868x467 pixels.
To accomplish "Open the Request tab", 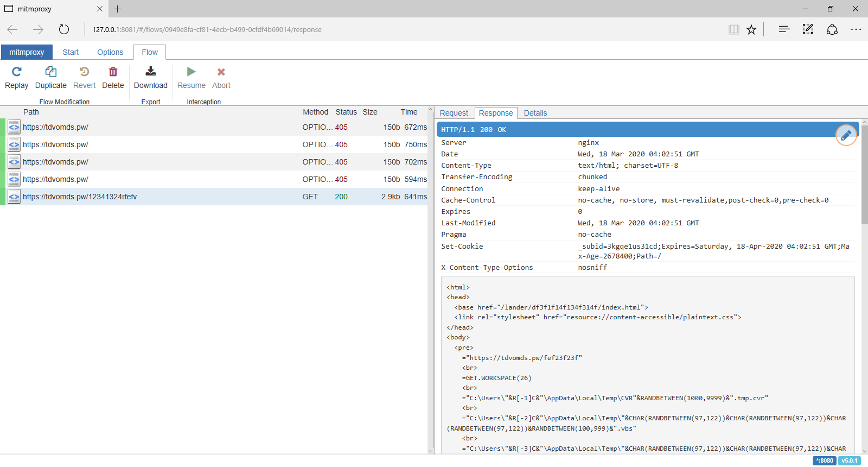I will click(x=454, y=113).
